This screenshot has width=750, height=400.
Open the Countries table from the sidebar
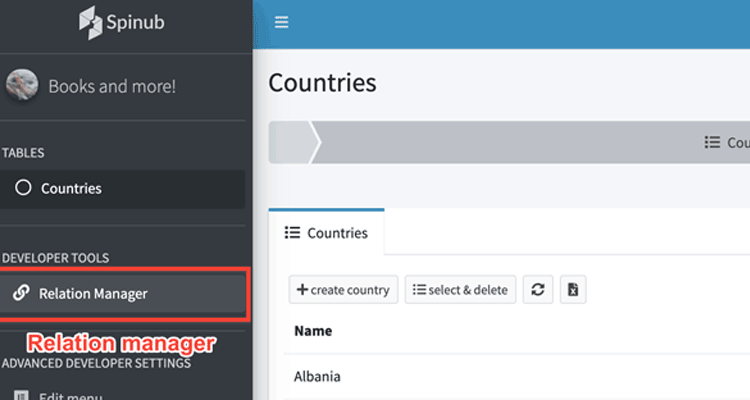71,188
